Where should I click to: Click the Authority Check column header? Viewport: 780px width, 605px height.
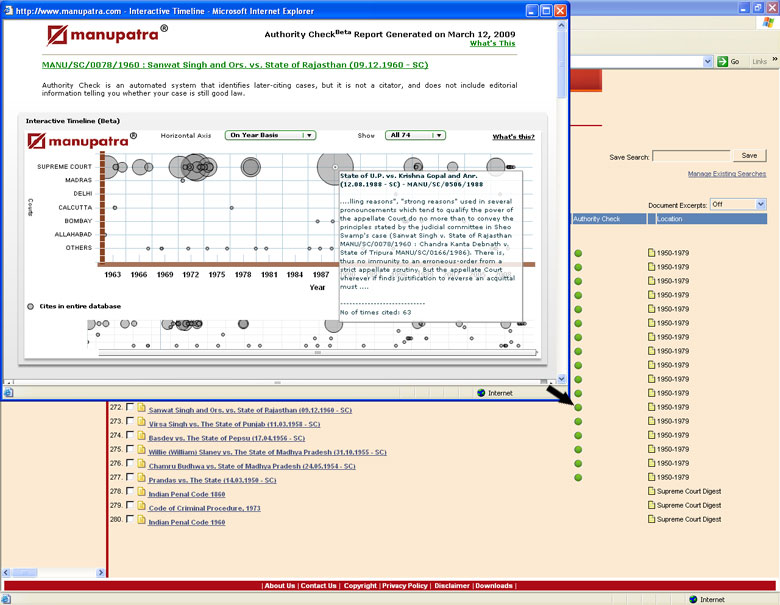609,219
